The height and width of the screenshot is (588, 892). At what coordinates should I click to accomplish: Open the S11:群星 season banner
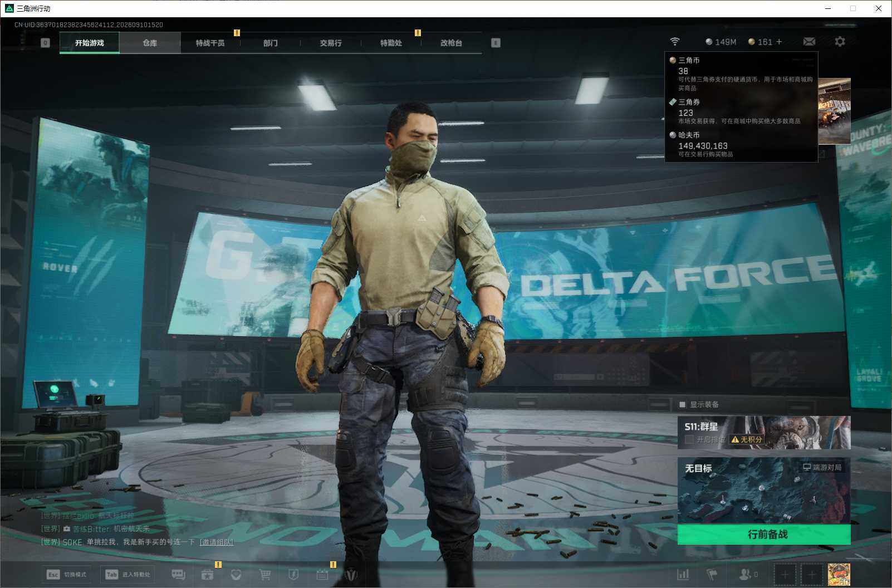[764, 433]
